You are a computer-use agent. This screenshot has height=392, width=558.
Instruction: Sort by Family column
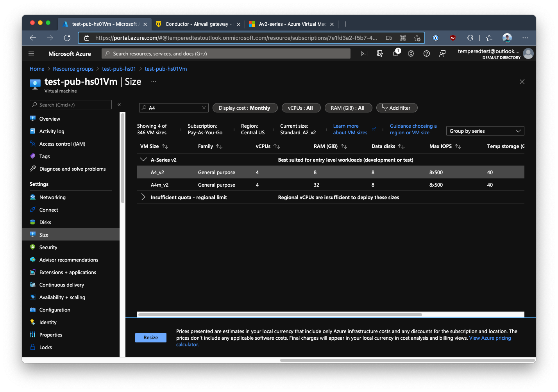(x=210, y=146)
